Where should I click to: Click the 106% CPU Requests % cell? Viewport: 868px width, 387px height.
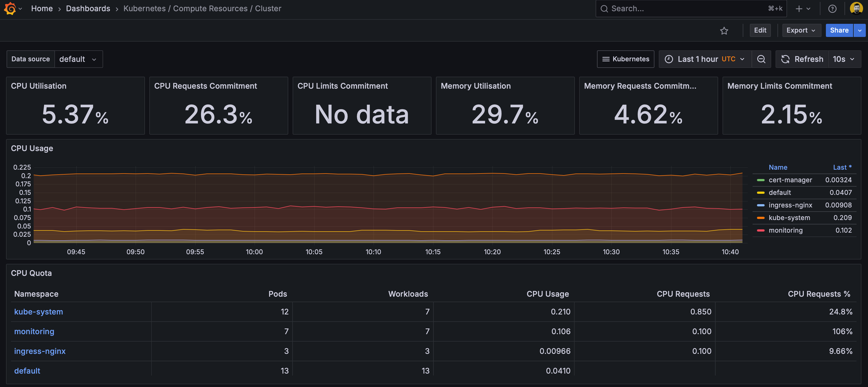point(842,331)
